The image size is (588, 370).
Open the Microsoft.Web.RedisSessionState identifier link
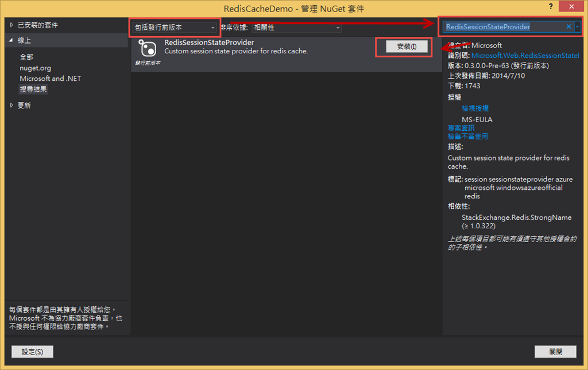click(x=525, y=56)
